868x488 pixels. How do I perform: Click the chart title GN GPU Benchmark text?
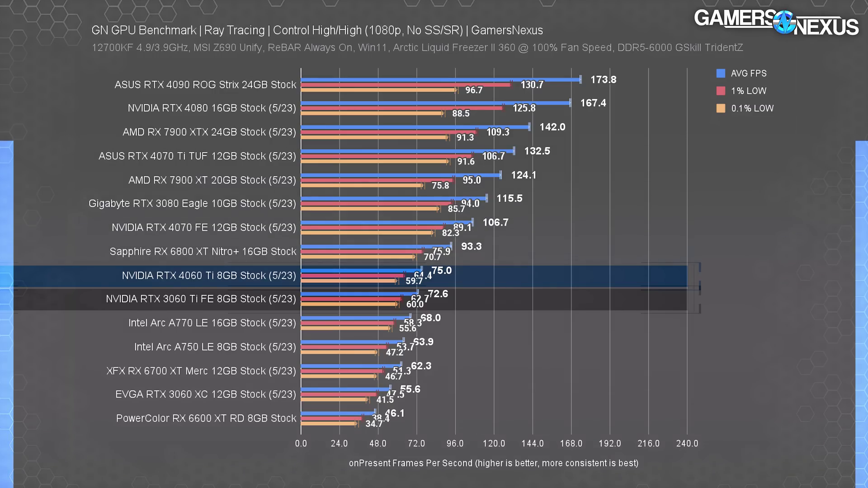click(144, 30)
